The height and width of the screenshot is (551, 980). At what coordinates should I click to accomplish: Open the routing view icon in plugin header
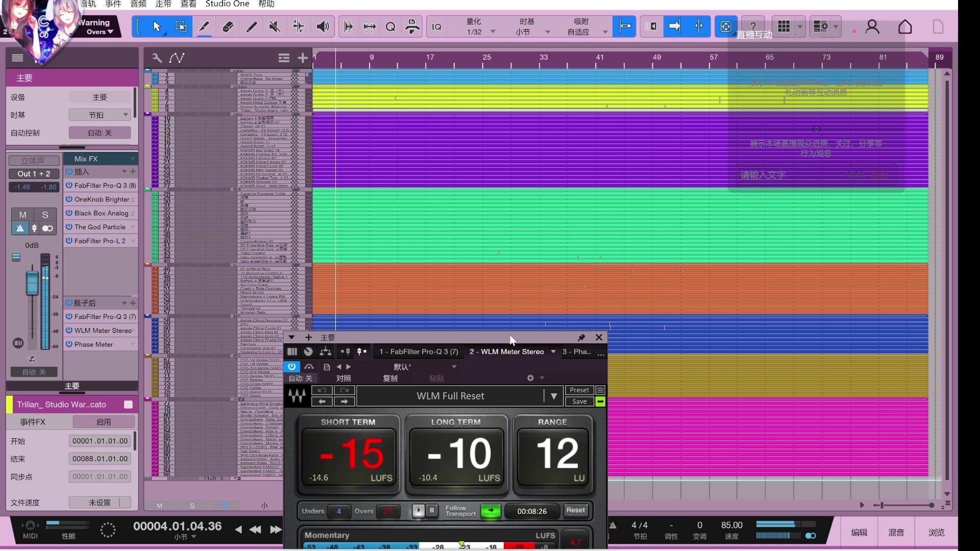(x=325, y=352)
